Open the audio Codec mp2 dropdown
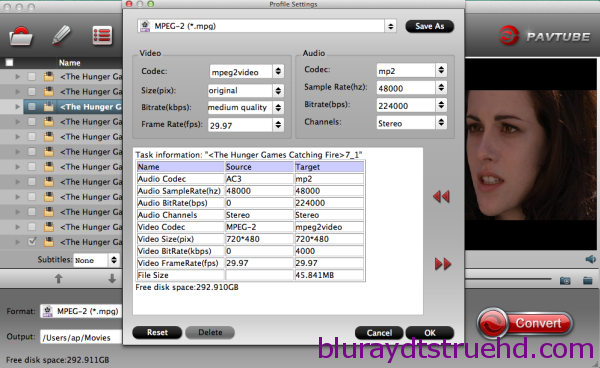600x368 pixels. coord(411,70)
